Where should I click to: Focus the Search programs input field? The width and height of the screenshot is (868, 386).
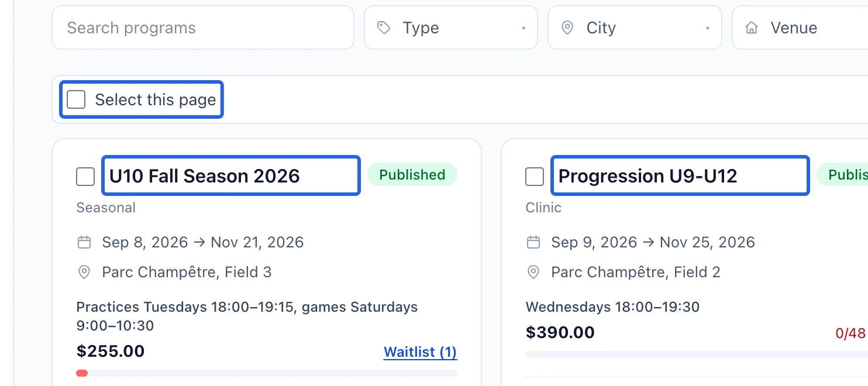click(203, 27)
